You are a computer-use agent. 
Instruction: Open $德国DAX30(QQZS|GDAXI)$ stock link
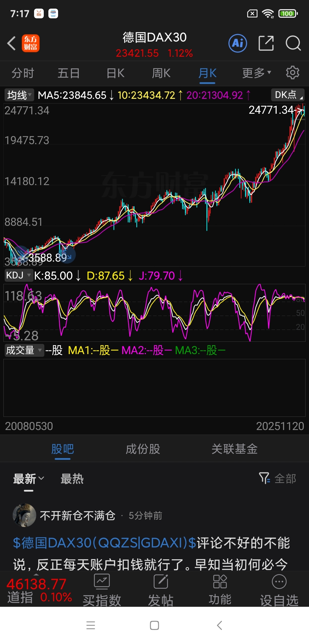pos(105,543)
